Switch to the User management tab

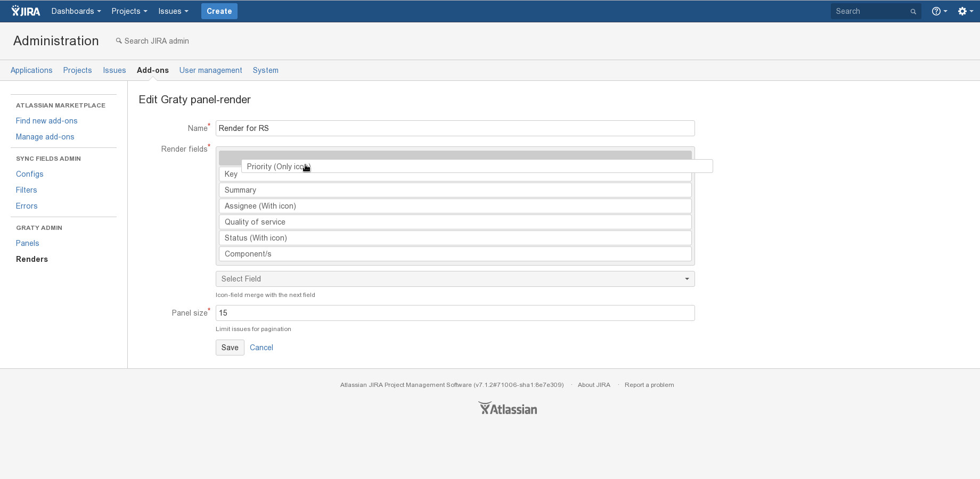tap(210, 70)
